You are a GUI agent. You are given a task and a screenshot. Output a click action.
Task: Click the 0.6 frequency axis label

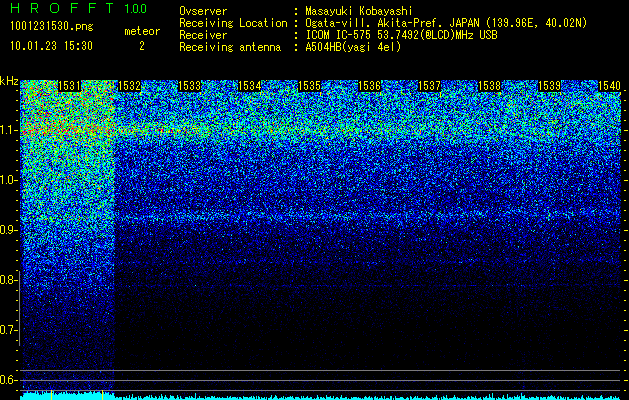point(9,380)
